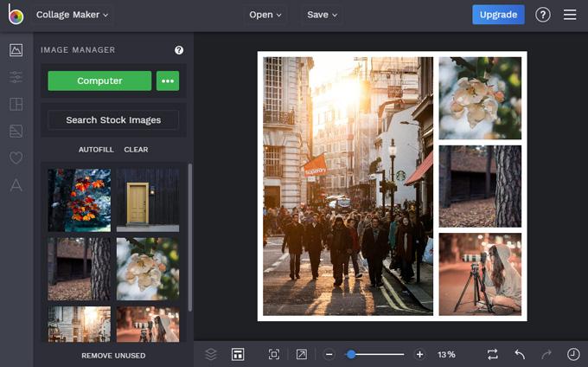Click the green Computer upload button
The image size is (588, 367).
tap(99, 80)
